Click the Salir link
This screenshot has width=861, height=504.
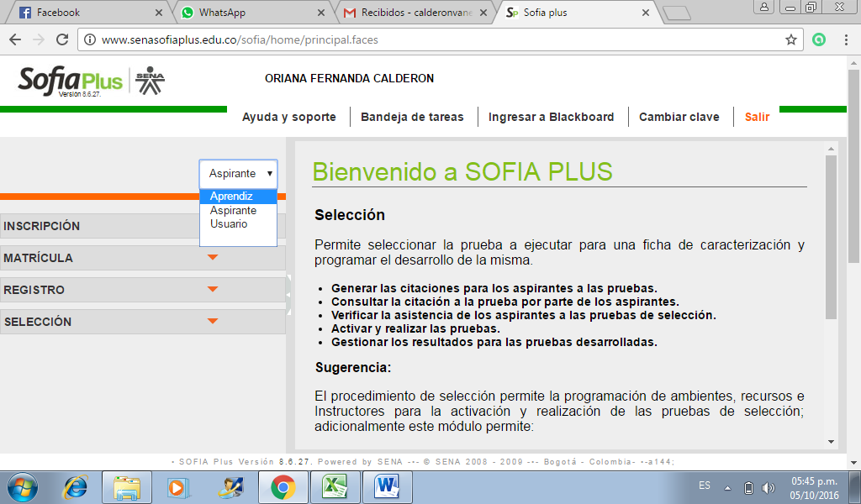tap(756, 117)
